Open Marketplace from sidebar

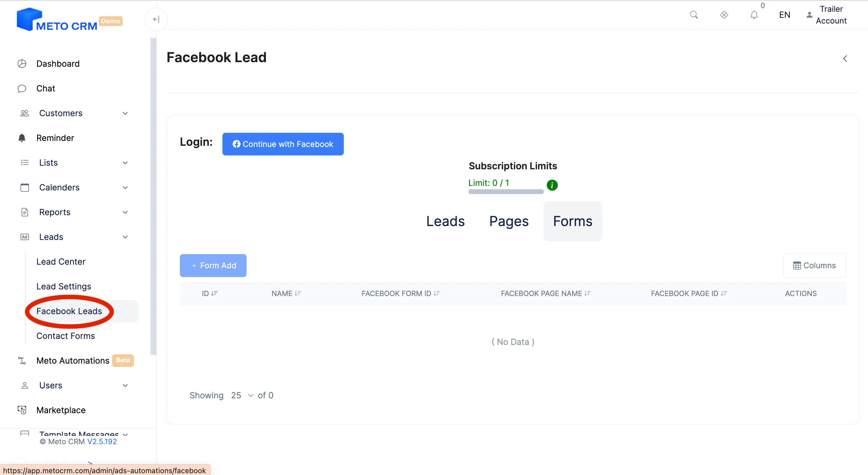pos(61,410)
